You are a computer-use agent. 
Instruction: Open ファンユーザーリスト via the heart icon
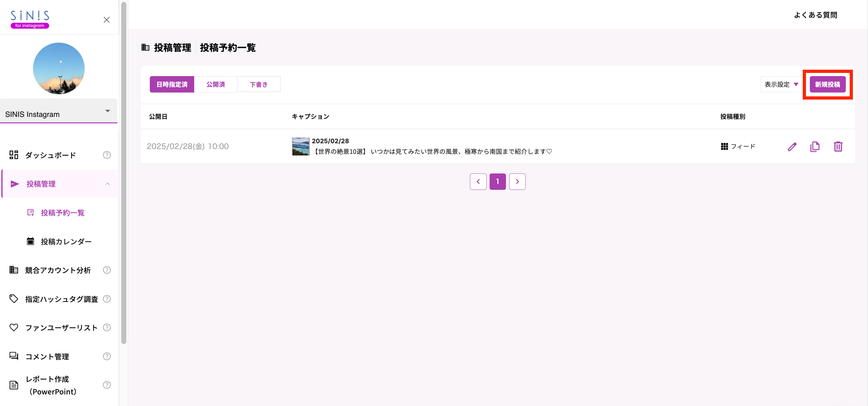point(14,327)
